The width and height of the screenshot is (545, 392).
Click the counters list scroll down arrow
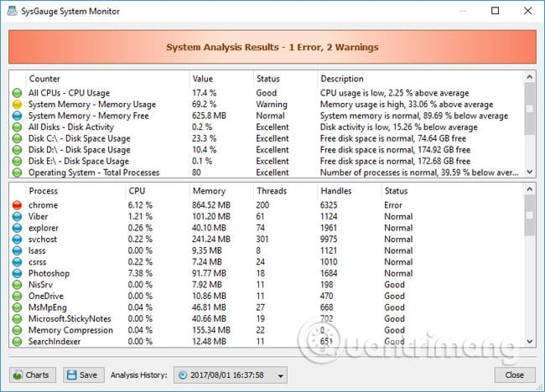[529, 172]
